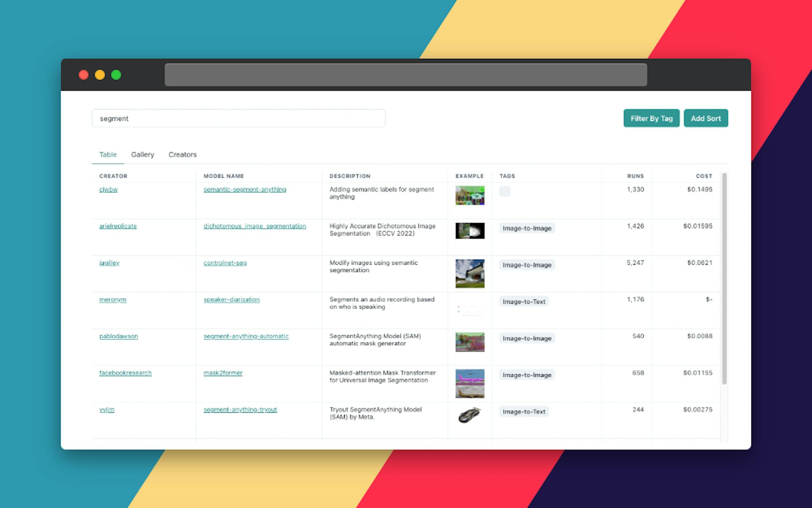
Task: Click cost value $0.0621
Action: coord(700,263)
